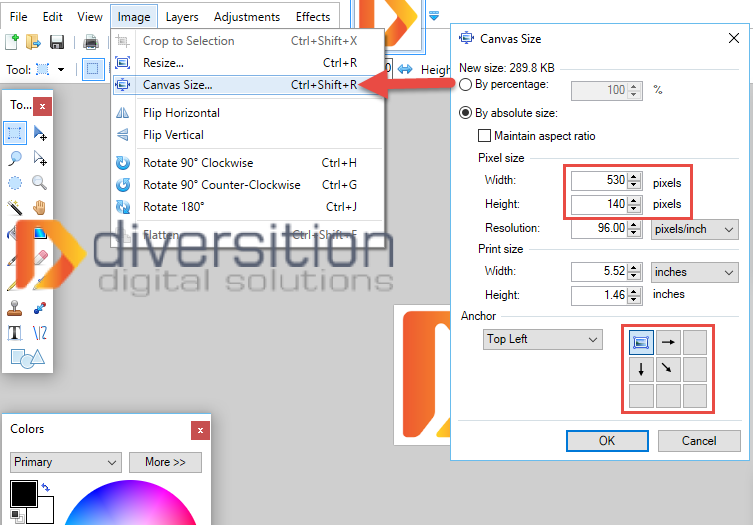753x525 pixels.
Task: Select the Pan hand tool
Action: tap(40, 208)
